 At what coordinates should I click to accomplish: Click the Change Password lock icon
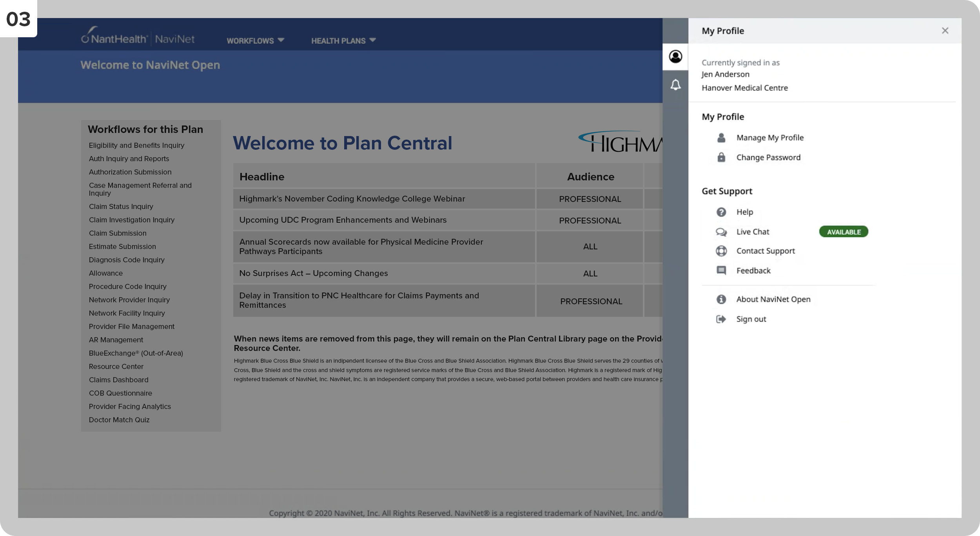pos(721,157)
